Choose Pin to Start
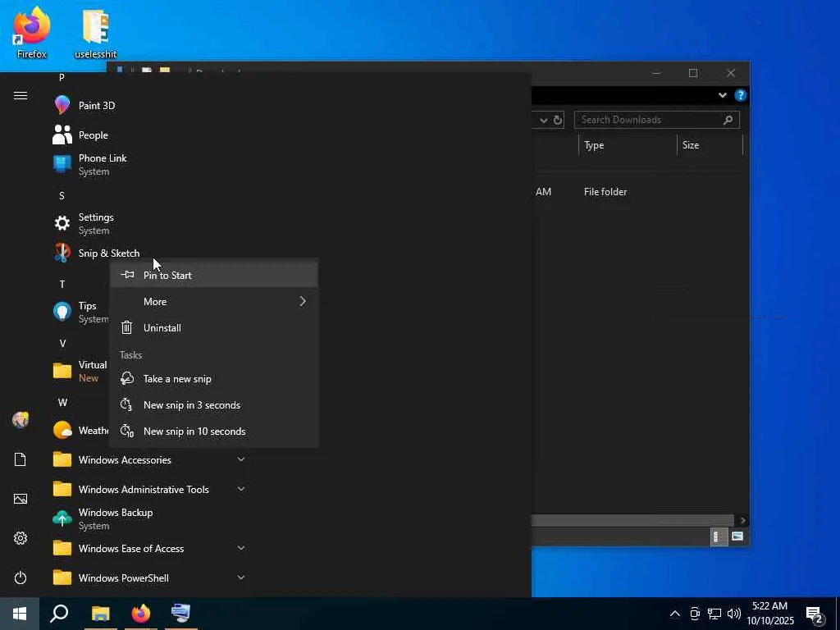This screenshot has height=630, width=840. click(x=214, y=275)
